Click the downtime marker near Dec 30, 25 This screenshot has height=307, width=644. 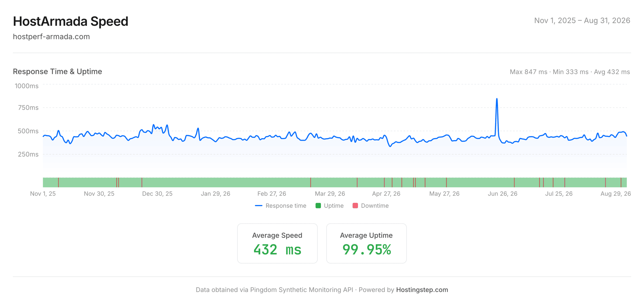point(142,182)
